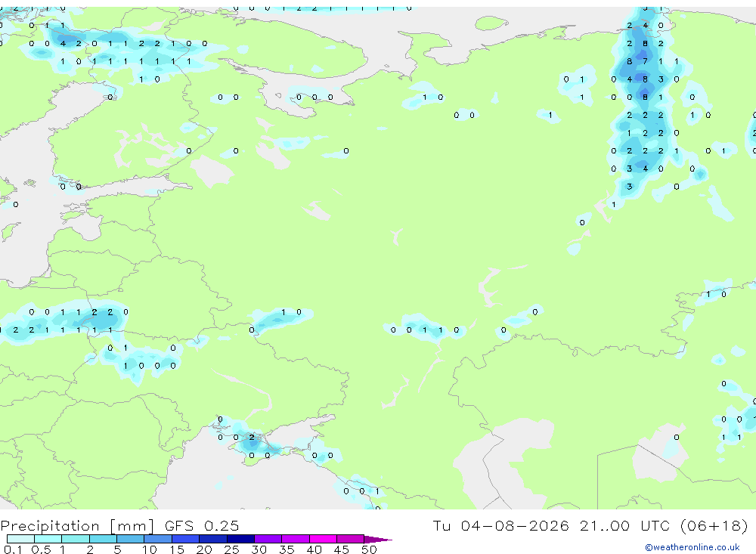Image resolution: width=756 pixels, height=554 pixels.
Task: Pick the 20–25 mm legend color
Action: coord(213,539)
